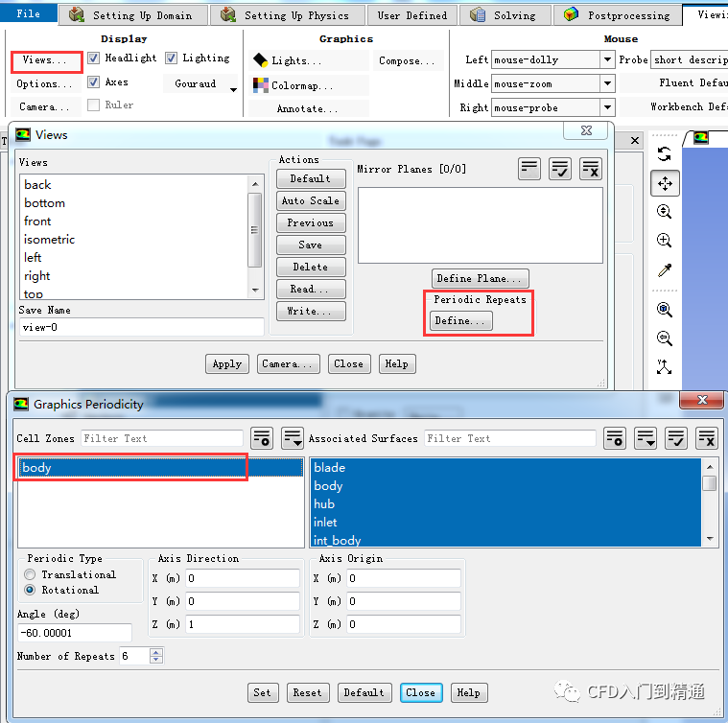Click the Save Name field view-0
The height and width of the screenshot is (723, 728).
[x=141, y=327]
